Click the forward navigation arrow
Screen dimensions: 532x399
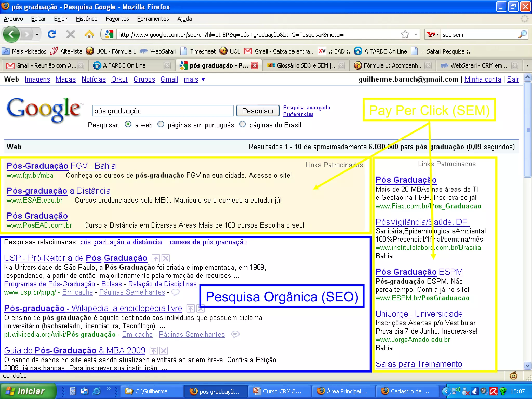click(26, 34)
